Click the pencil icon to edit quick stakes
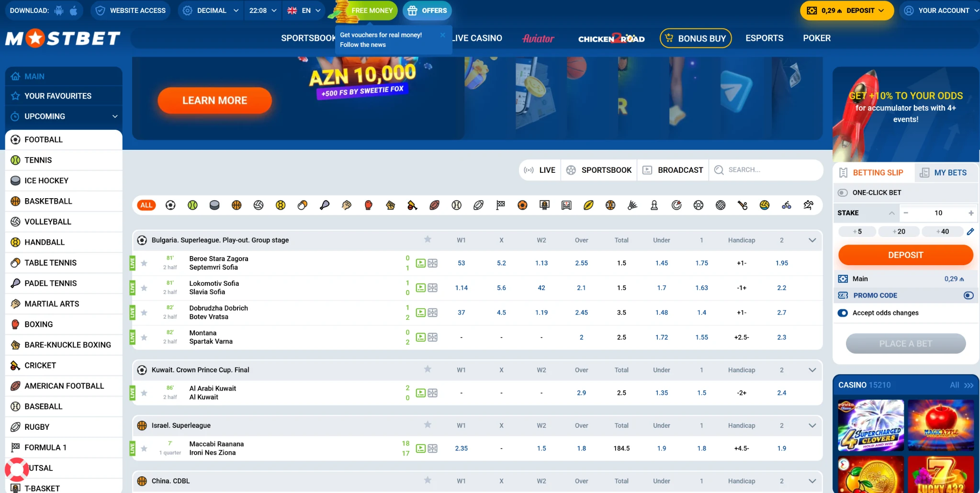This screenshot has width=980, height=493. (970, 232)
